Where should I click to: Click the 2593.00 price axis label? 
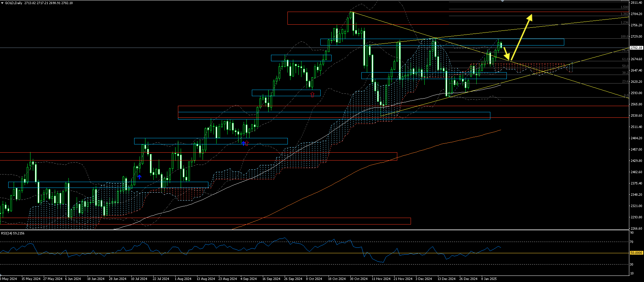tap(636, 93)
